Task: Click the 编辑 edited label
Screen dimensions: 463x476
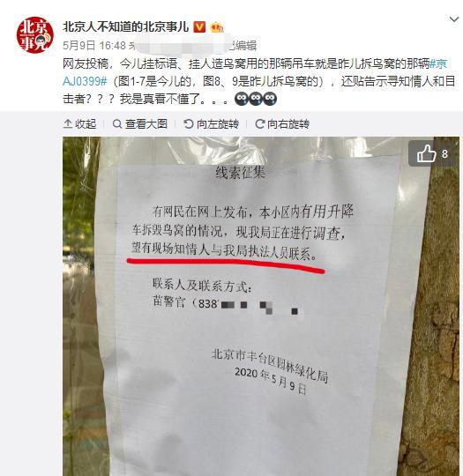Action: pos(245,46)
